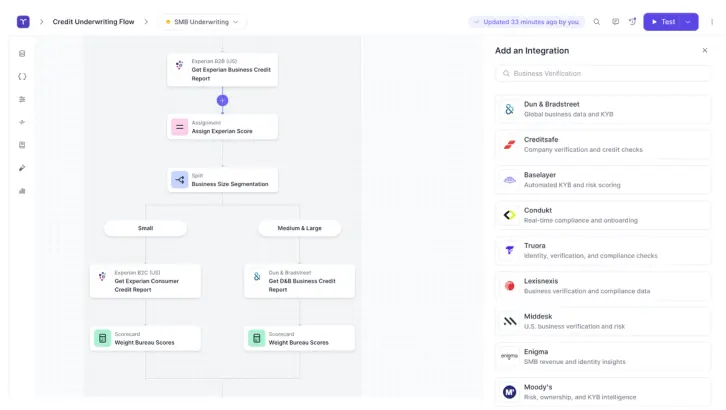Click the Experian B2B node icon
The height and width of the screenshot is (410, 726).
point(180,65)
